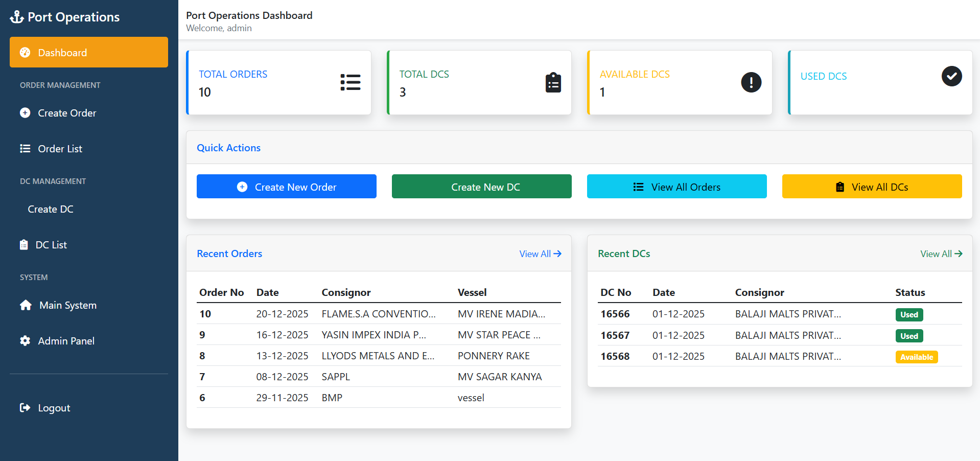Open the Dashboard menu item
980x461 pixels.
(88, 52)
